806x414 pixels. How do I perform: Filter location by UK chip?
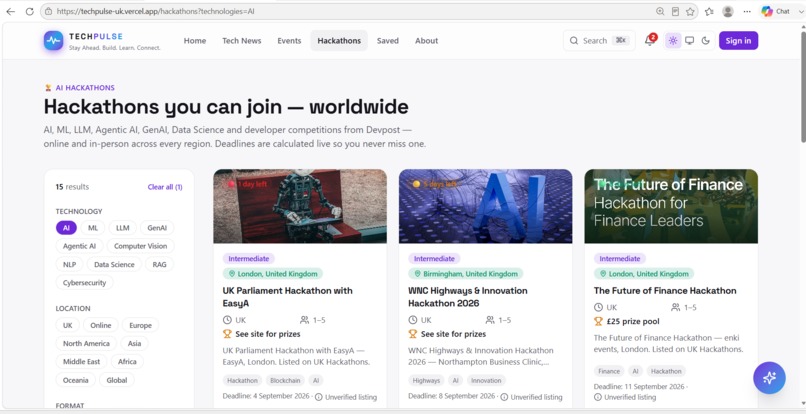(68, 326)
